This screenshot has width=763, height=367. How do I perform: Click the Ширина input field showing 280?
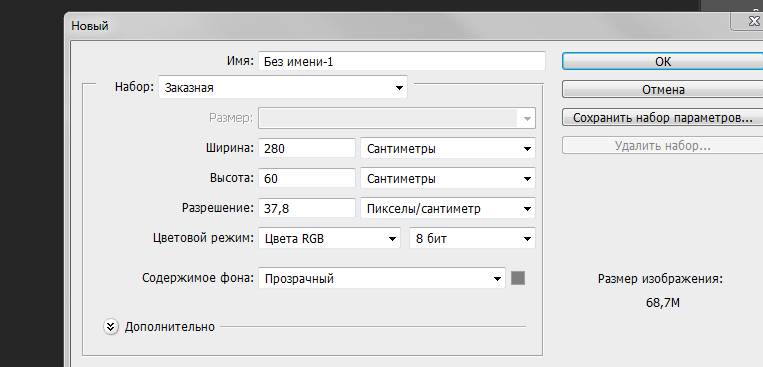[x=307, y=148]
